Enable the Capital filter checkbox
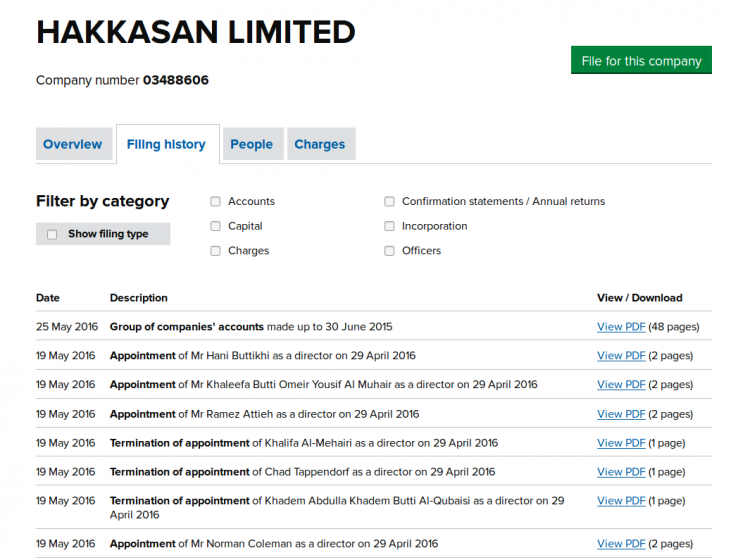The image size is (750, 560). click(215, 226)
